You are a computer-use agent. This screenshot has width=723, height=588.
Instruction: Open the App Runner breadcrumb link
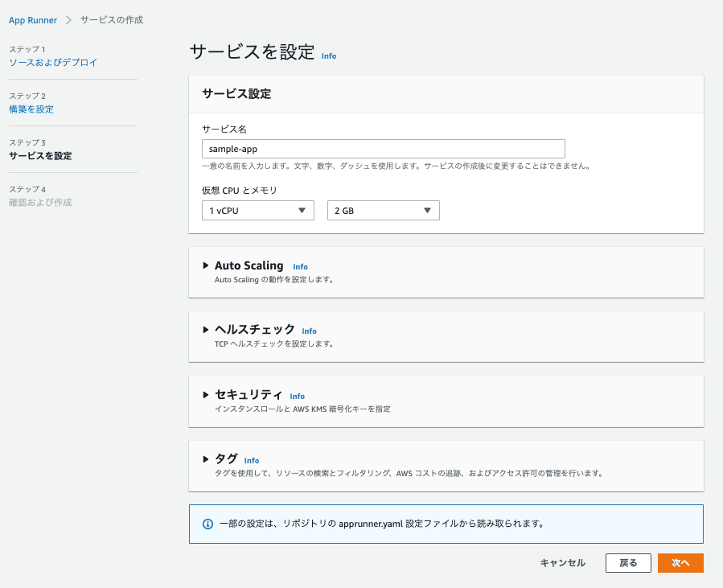click(32, 20)
